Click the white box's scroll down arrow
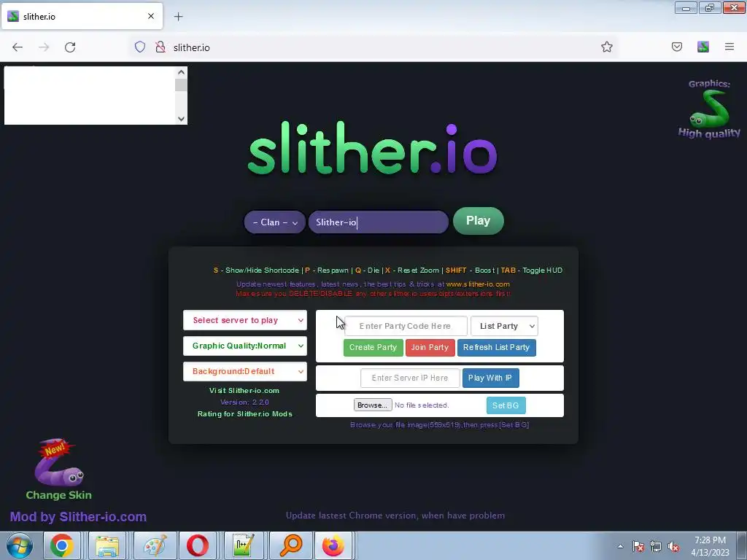The height and width of the screenshot is (560, 747). (x=181, y=119)
